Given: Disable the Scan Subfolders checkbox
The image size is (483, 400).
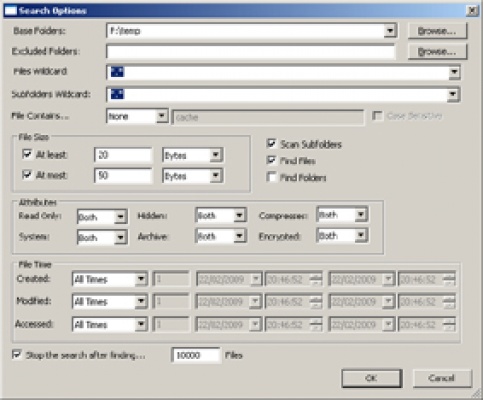Looking at the screenshot, I should [x=271, y=144].
